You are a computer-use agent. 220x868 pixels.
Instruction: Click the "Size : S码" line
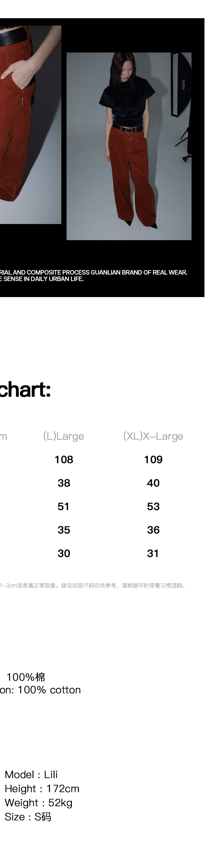[x=28, y=817]
